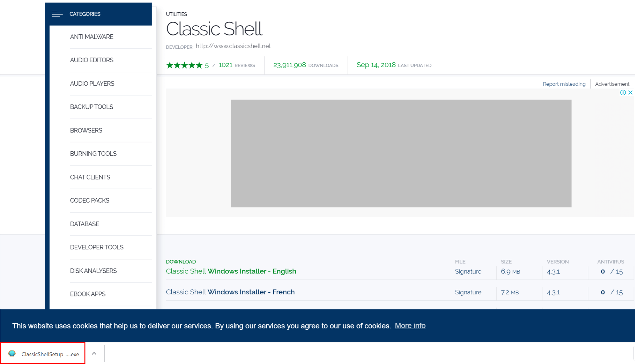The height and width of the screenshot is (364, 635).
Task: Open the Audio Editors category
Action: tap(92, 60)
